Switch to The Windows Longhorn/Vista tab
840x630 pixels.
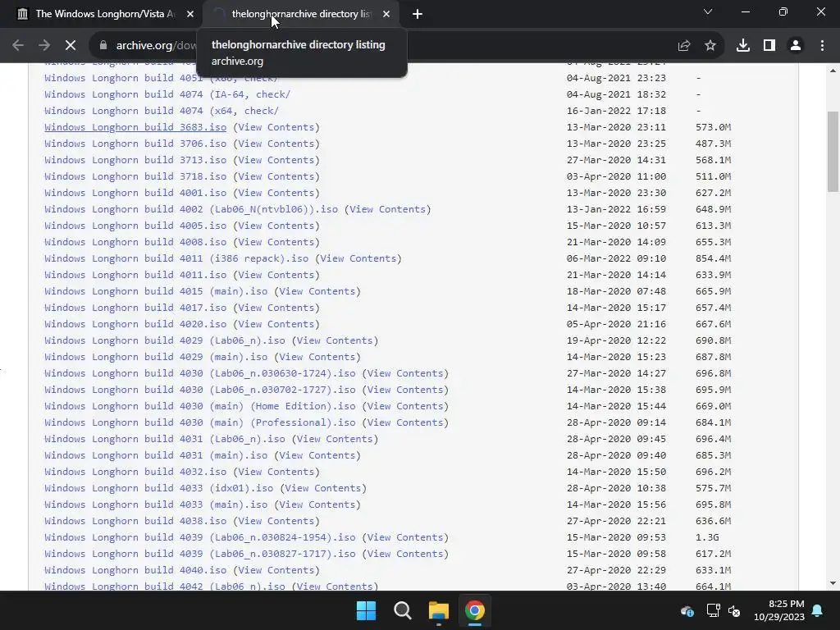pyautogui.click(x=105, y=14)
